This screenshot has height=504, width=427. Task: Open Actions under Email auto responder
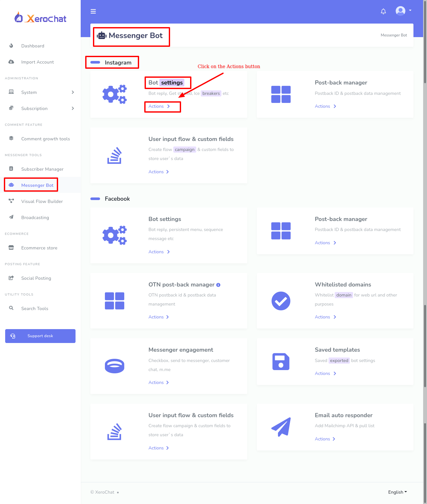click(325, 439)
